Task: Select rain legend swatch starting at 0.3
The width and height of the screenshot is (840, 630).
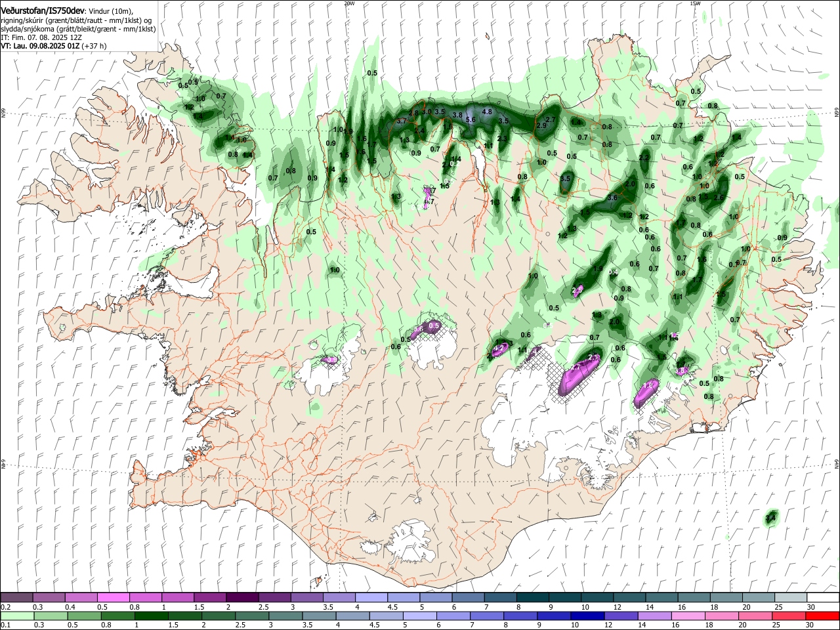Action: coord(51,616)
